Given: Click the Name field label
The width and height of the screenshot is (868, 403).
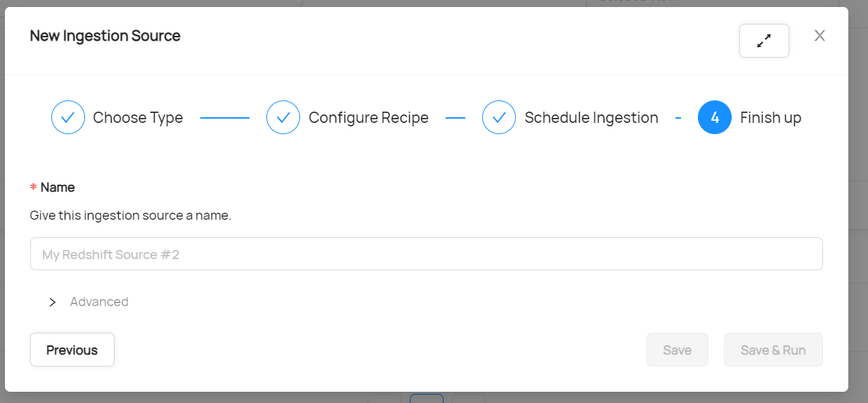Looking at the screenshot, I should (x=58, y=187).
